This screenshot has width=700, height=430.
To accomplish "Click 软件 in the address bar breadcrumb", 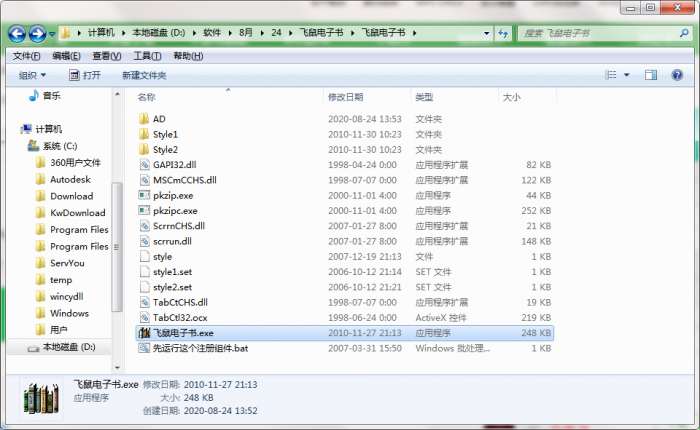I will point(212,33).
